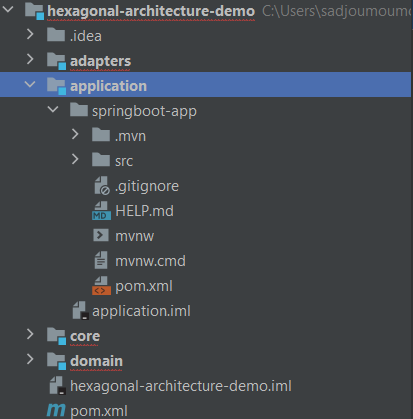Click the root project module icon
Viewport: 413px width, 419px height.
pos(35,11)
